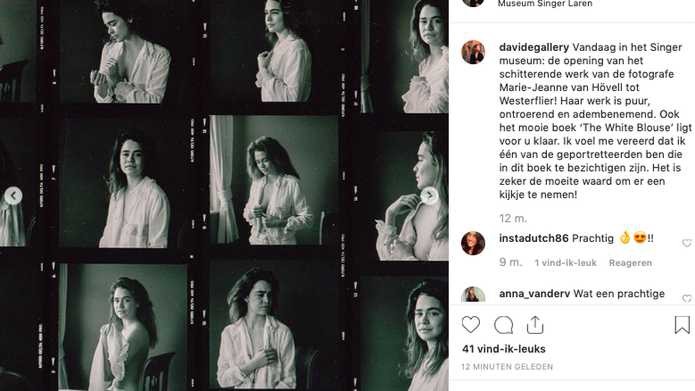Open comments with the speech bubble icon
Viewport: 695px width, 391px height.
[504, 325]
